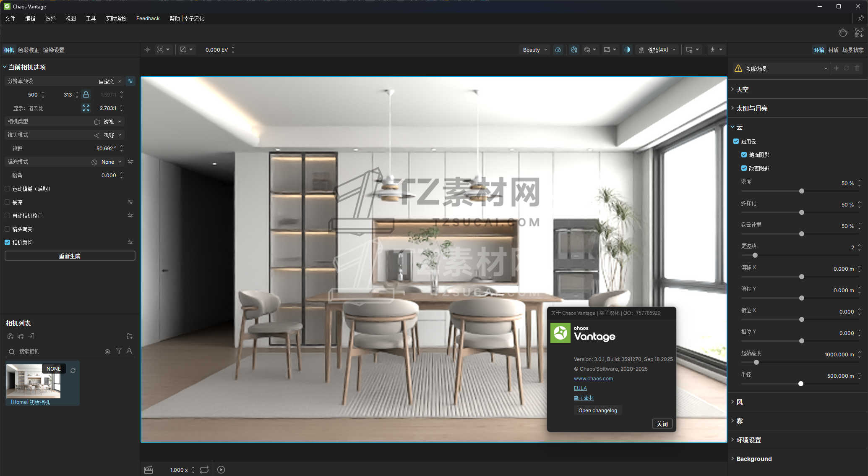868x476 pixels.
Task: Click the lock aspect ratio icon
Action: point(86,94)
